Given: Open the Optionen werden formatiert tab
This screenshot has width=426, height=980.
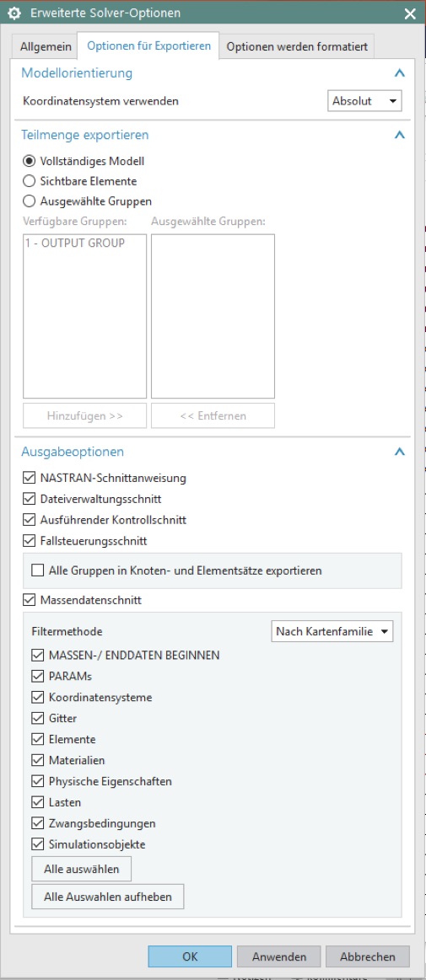Looking at the screenshot, I should (x=296, y=47).
